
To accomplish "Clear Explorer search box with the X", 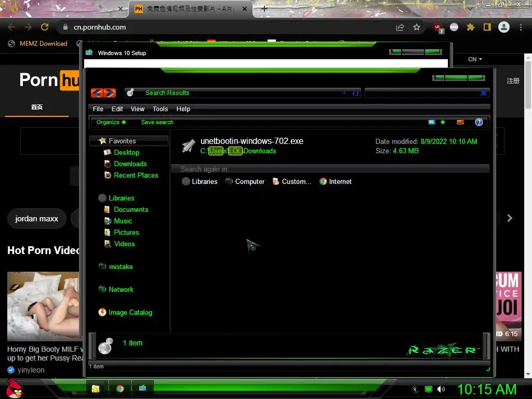I will click(x=484, y=93).
